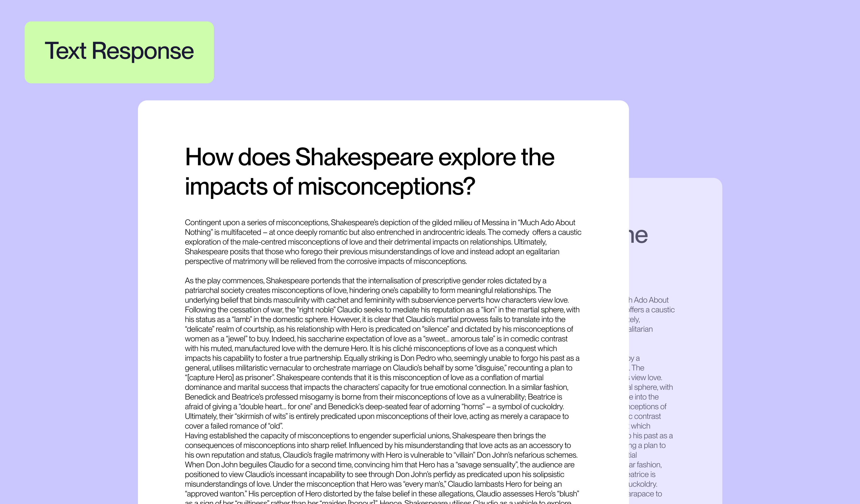Click the word 'Shakespeare' in the heading
This screenshot has width=860, height=504.
(x=364, y=157)
